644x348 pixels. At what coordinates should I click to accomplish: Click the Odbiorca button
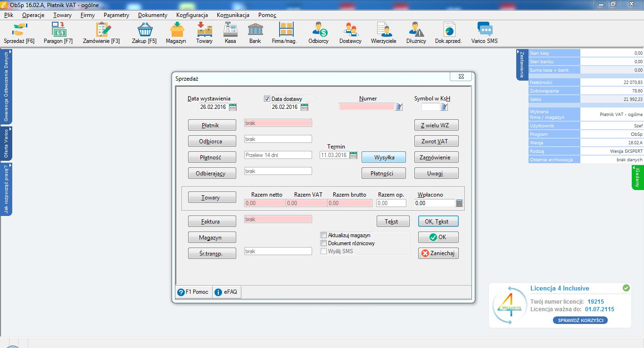212,141
